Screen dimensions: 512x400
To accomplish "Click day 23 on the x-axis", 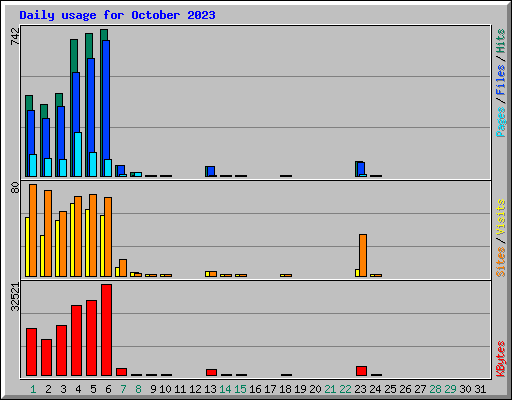I will pyautogui.click(x=360, y=389).
